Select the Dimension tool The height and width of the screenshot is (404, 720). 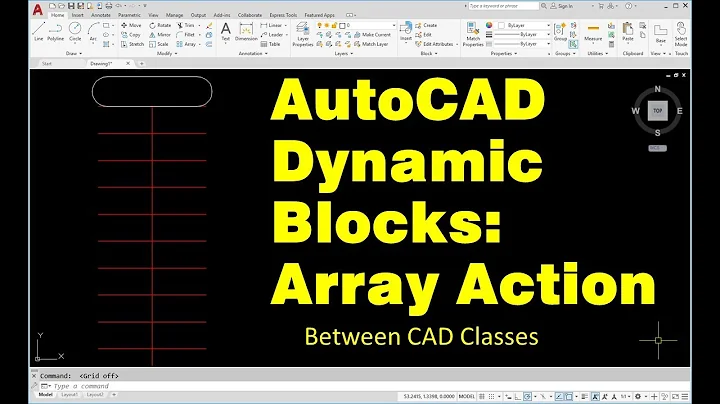point(246,32)
